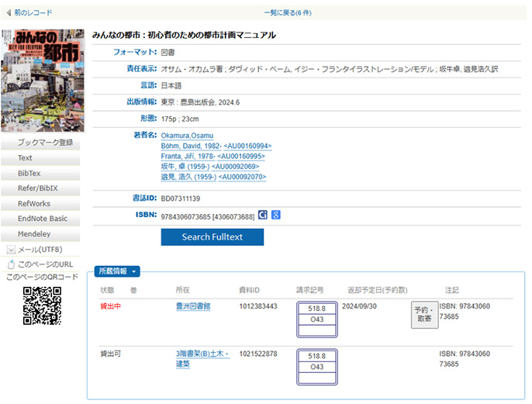532x404 pixels.
Task: Click bibliographic ID BD07311139
Action: pos(181,199)
